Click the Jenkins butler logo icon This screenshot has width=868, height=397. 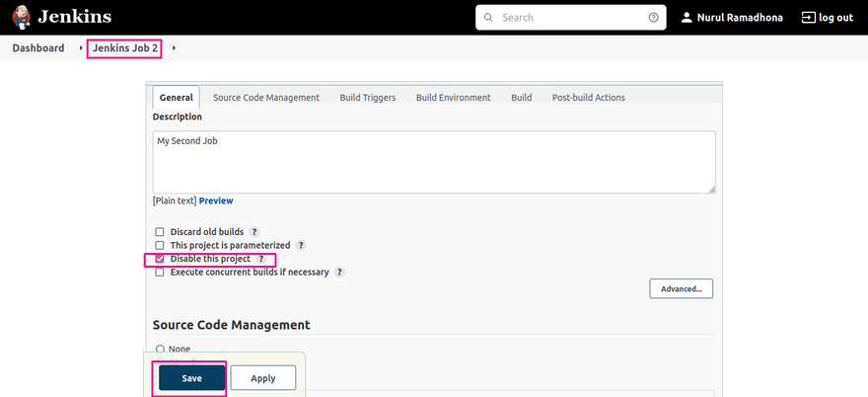(x=22, y=17)
